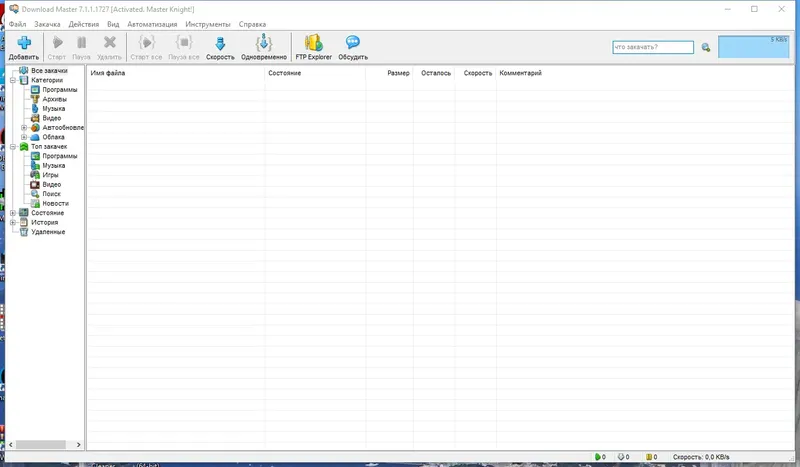Open Музыка under Топ закачек
This screenshot has height=467, width=800.
point(54,165)
